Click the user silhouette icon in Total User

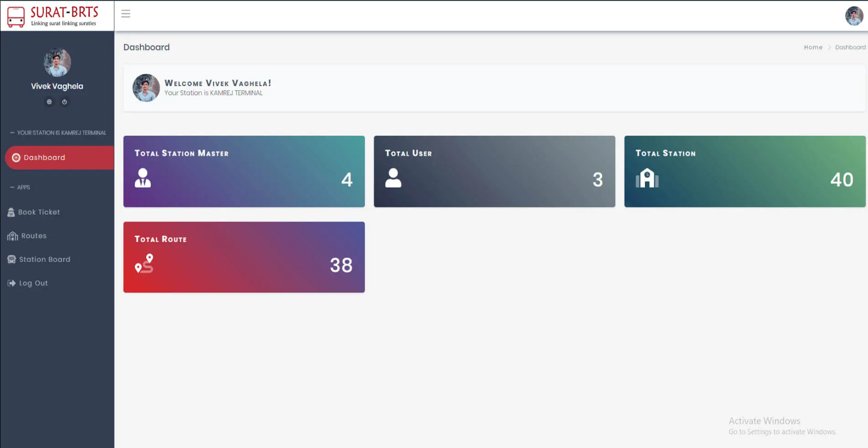pyautogui.click(x=393, y=178)
